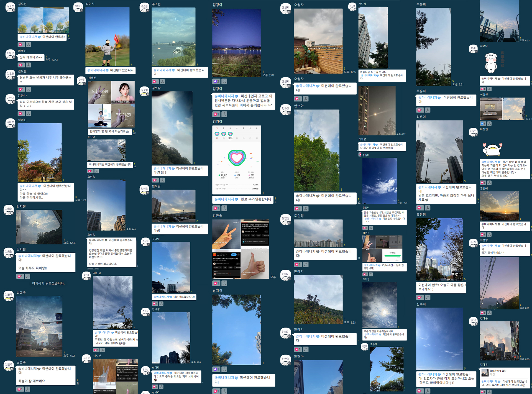The image size is (532, 394).
Task: Click thumbs-up reaction under 남지영's tree sky photo
Action: [216, 369]
